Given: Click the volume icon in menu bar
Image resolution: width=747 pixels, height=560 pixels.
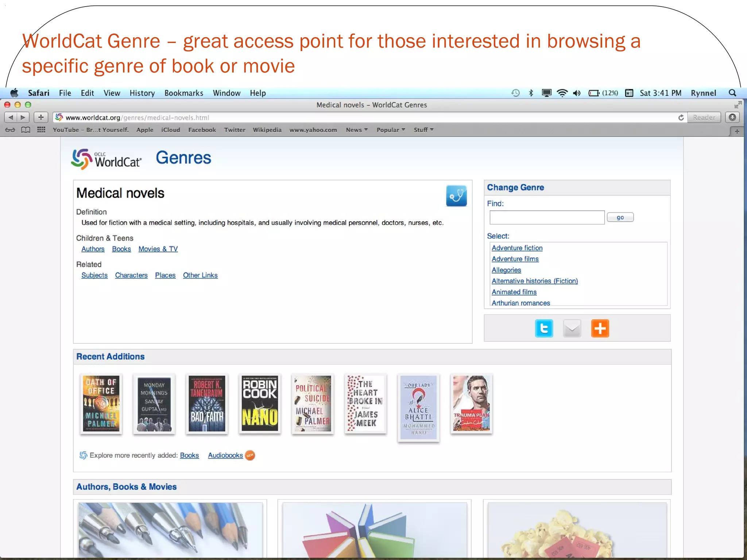Looking at the screenshot, I should [577, 93].
